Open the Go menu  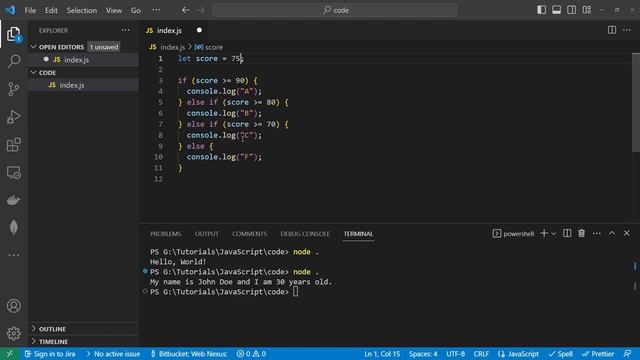[x=136, y=10]
